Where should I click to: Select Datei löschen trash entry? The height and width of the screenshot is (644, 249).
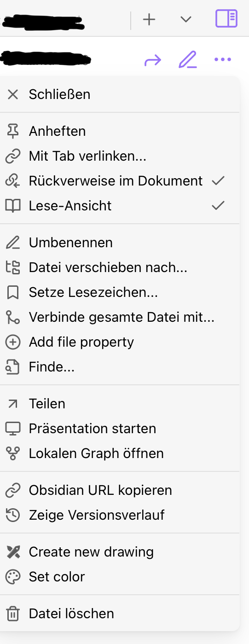tap(120, 614)
